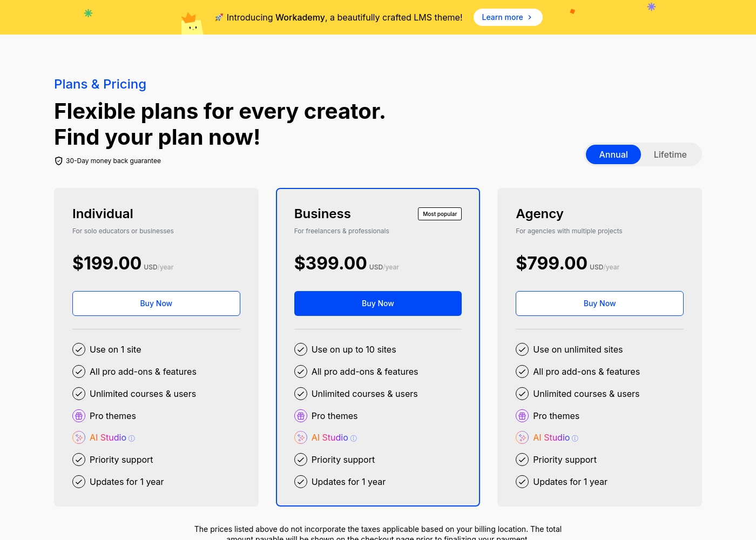Screen dimensions: 756x540
Task: Click the Most popular badge on Business
Action: point(440,214)
